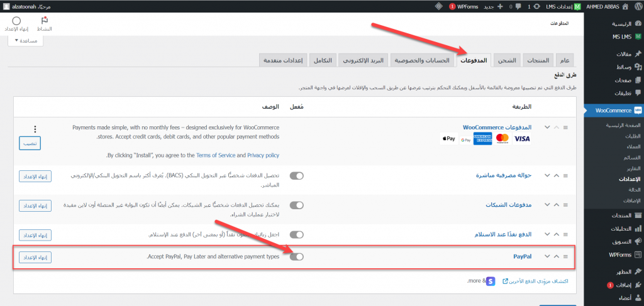Open the حوالة مصرفية مباشرة method link
Screen dimensions: 644x306
click(504, 175)
